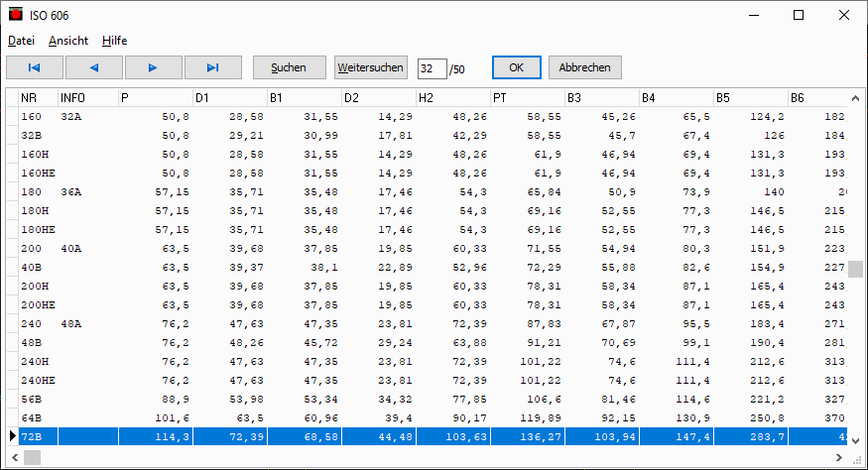Click the Abbrechen button
Image resolution: width=868 pixels, height=470 pixels.
pyautogui.click(x=584, y=67)
